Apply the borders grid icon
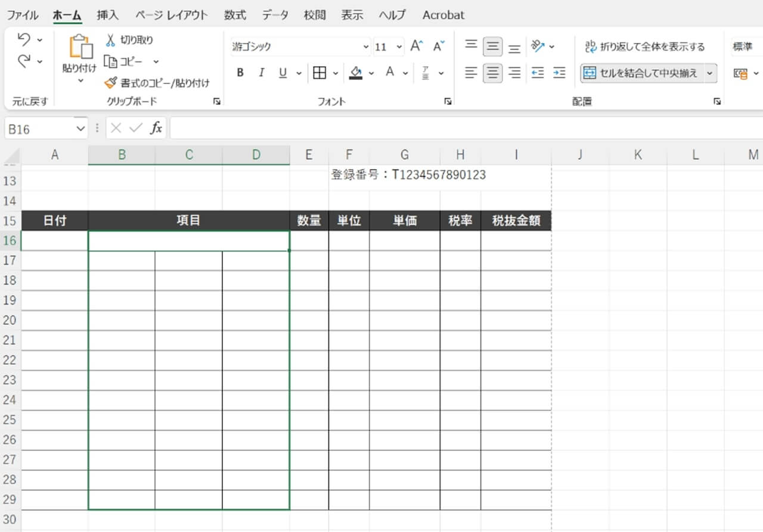 pyautogui.click(x=320, y=73)
